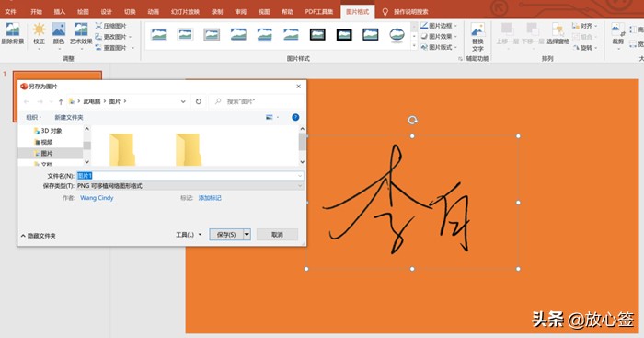
Task: Select the 图片格式 (Picture Format) tab
Action: click(x=357, y=12)
